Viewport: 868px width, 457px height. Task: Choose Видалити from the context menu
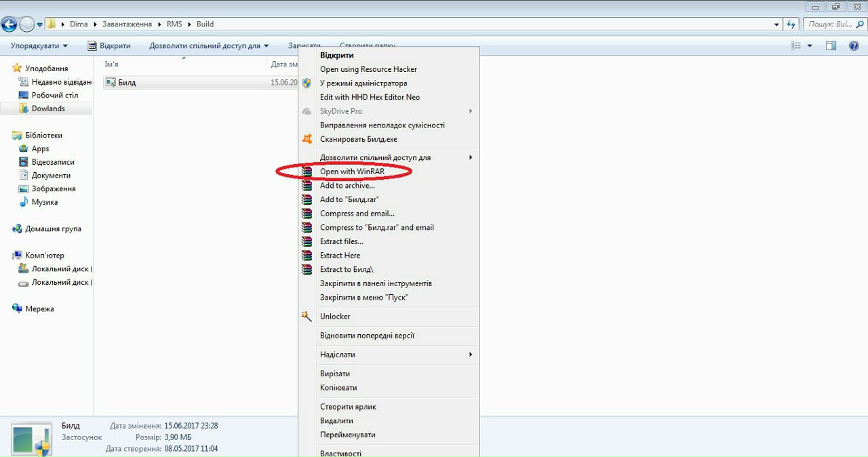tap(336, 421)
